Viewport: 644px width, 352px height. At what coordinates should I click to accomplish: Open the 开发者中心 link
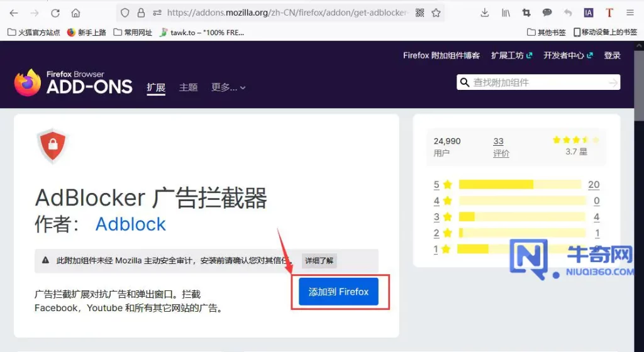click(568, 55)
